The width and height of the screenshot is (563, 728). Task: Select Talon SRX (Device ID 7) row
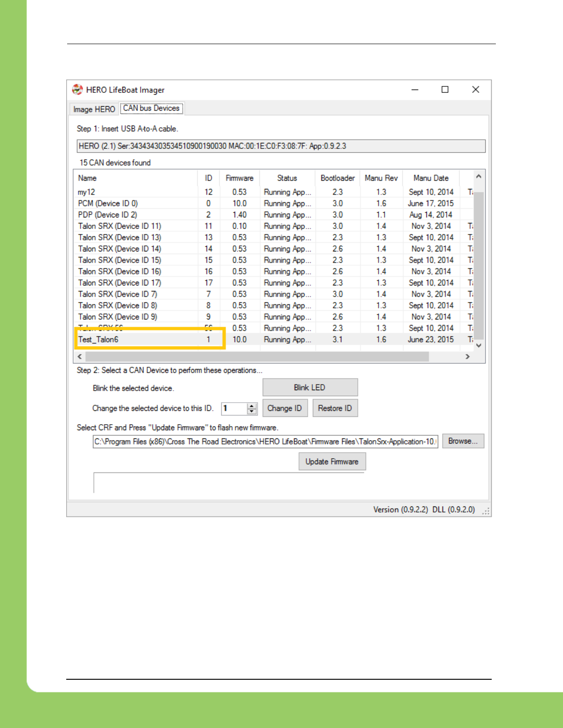click(274, 294)
